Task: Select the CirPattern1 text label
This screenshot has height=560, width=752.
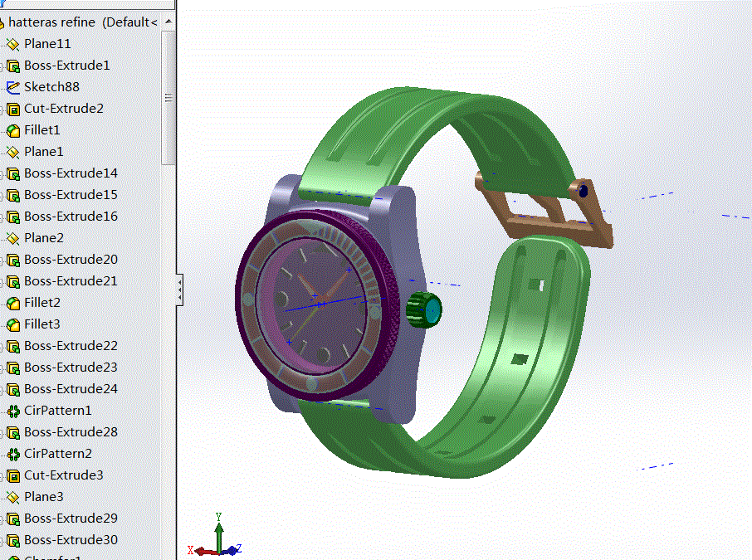Action: (x=57, y=411)
